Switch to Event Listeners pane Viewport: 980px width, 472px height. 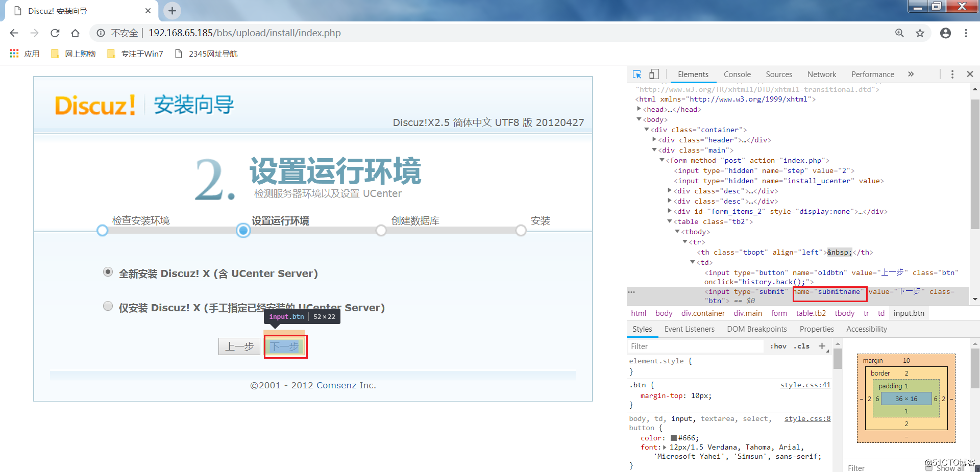[690, 329]
